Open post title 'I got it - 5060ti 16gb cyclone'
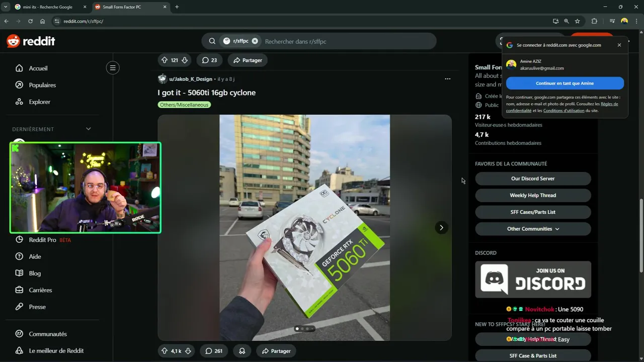This screenshot has width=644, height=362. click(x=207, y=93)
